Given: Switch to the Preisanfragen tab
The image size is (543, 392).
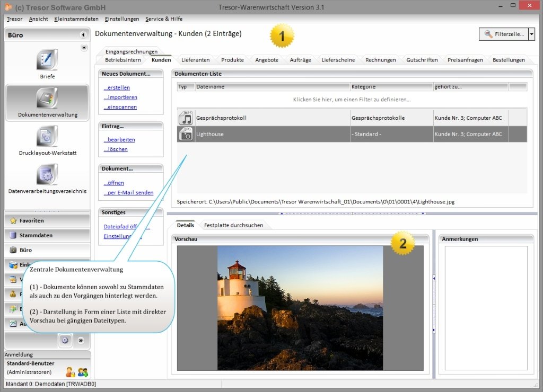Looking at the screenshot, I should (x=465, y=60).
